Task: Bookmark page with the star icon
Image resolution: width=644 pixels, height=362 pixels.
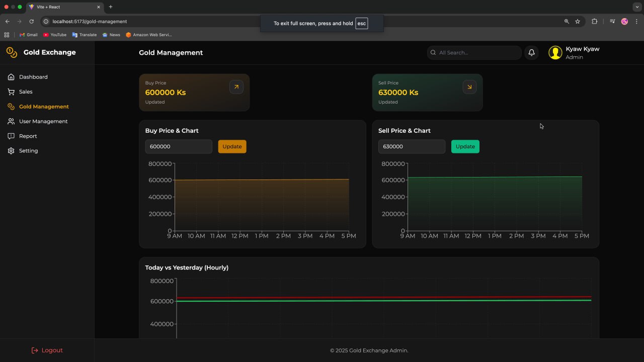Action: pyautogui.click(x=578, y=22)
